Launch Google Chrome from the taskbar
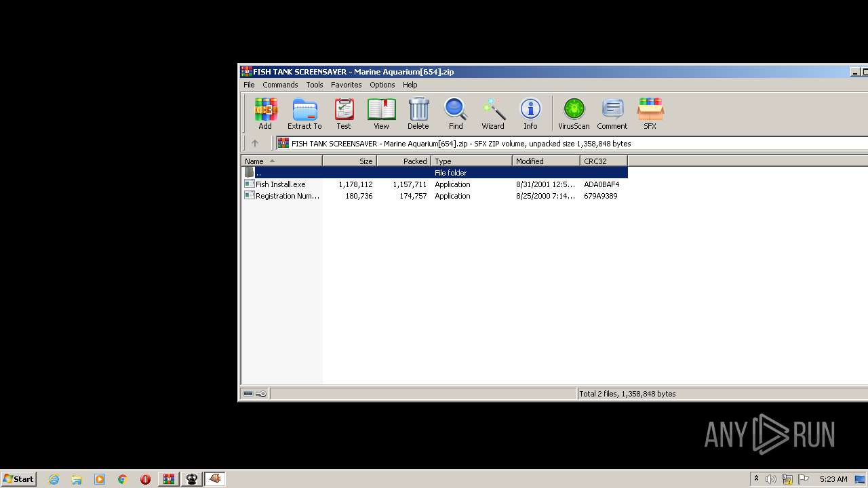 [122, 479]
